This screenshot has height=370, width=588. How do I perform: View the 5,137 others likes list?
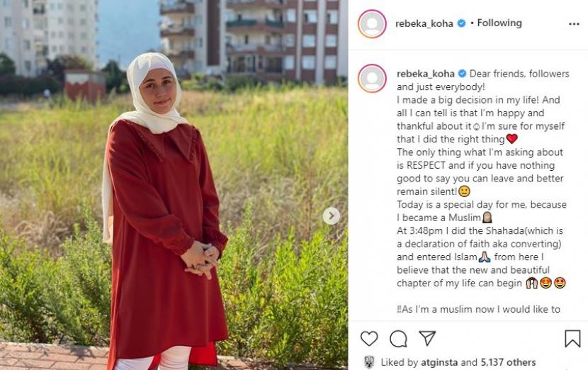pyautogui.click(x=508, y=362)
